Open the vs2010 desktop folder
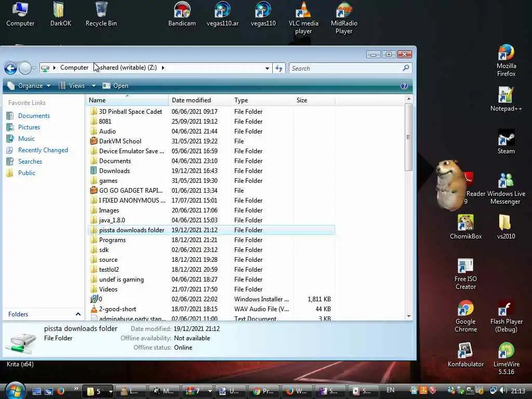 click(506, 227)
